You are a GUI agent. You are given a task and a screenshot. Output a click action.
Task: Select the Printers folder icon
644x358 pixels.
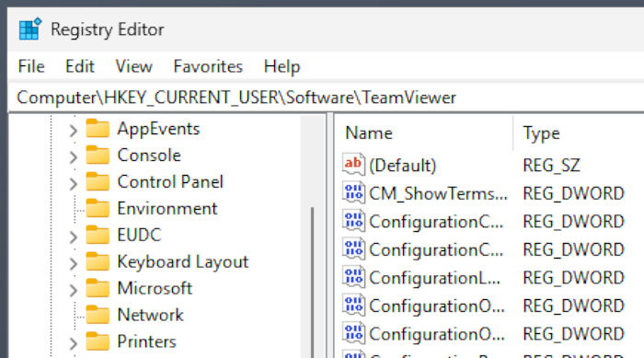pyautogui.click(x=98, y=341)
